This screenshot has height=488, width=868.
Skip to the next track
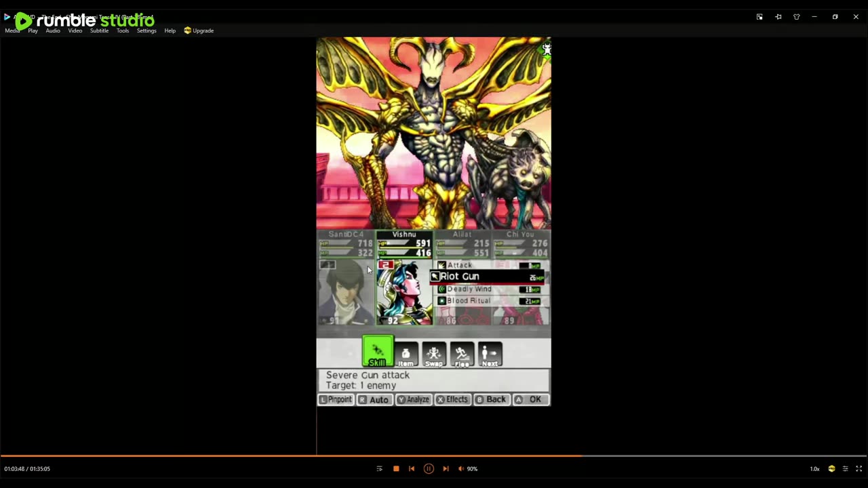(x=446, y=468)
